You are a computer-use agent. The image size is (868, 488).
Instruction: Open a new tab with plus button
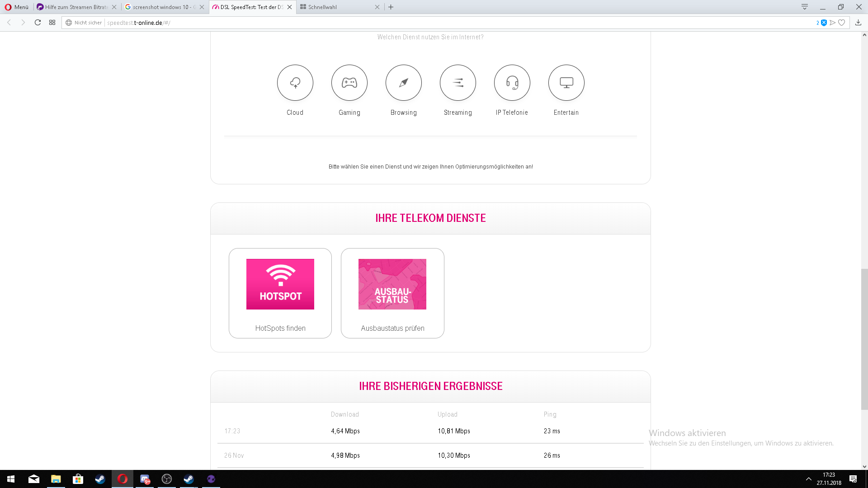(x=391, y=7)
